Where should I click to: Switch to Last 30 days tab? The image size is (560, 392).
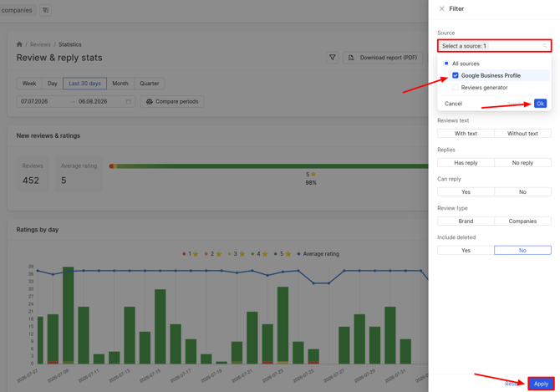[x=84, y=84]
